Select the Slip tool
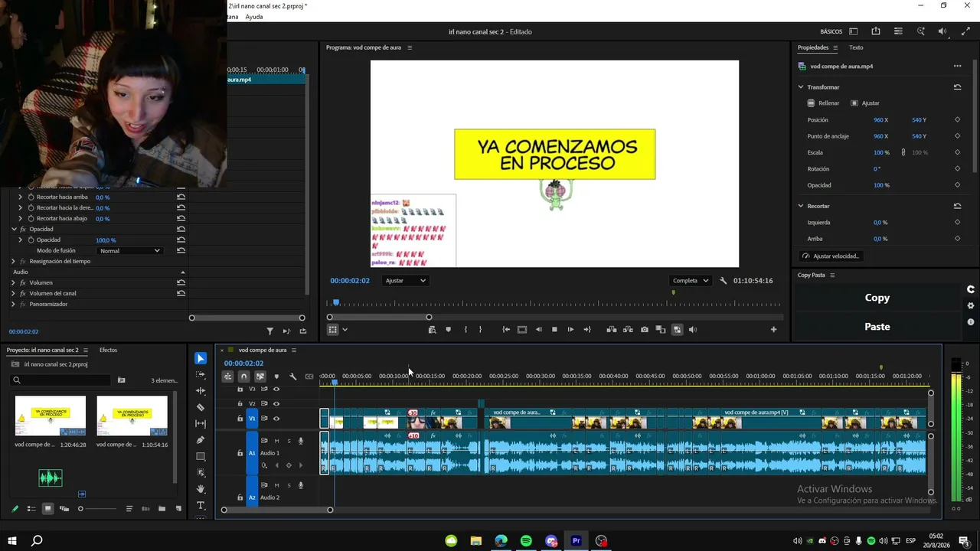Viewport: 980px width, 551px height. point(201,423)
